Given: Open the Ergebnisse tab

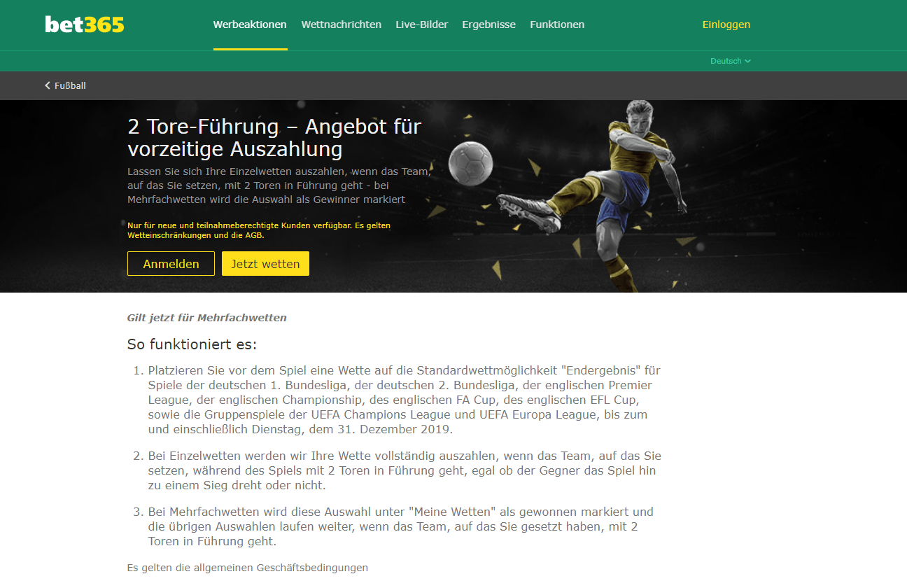Looking at the screenshot, I should click(488, 24).
